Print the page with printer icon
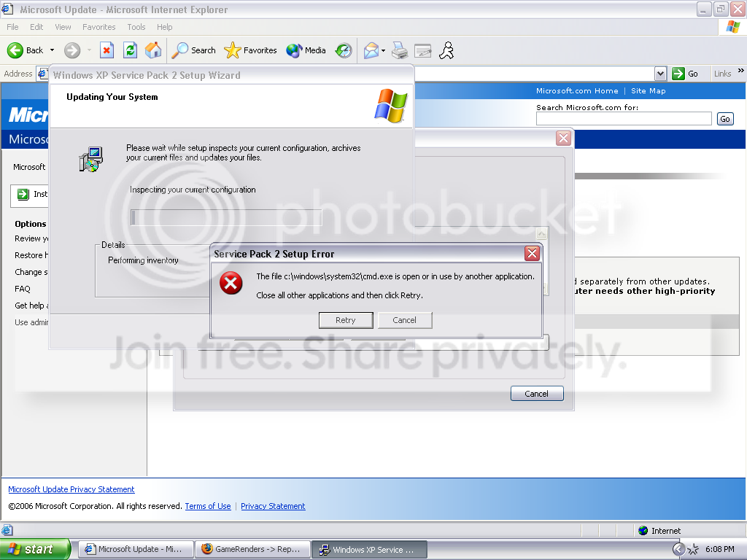 tap(400, 50)
